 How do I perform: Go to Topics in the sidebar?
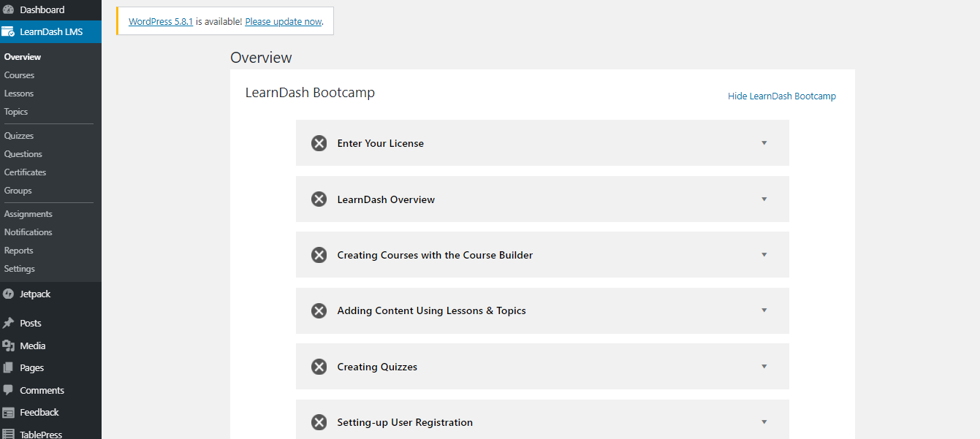coord(16,112)
